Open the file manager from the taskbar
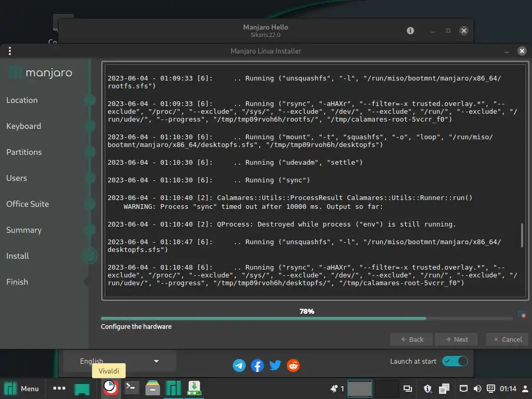This screenshot has height=399, width=532. pyautogui.click(x=153, y=388)
